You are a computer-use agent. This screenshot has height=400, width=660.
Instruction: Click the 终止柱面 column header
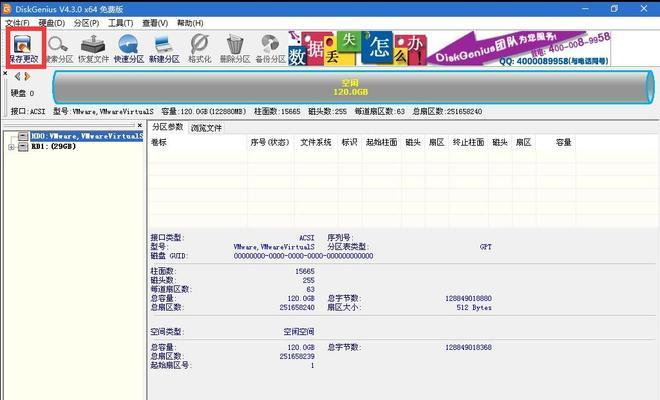click(x=468, y=142)
